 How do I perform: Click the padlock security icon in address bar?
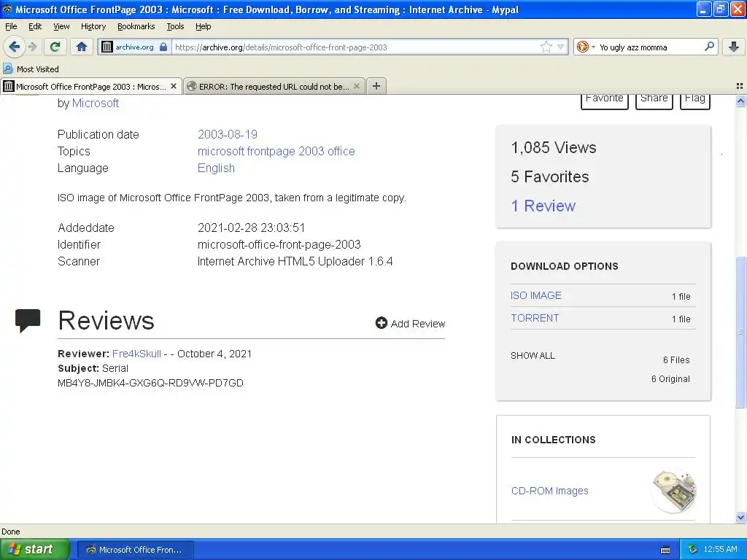(163, 47)
